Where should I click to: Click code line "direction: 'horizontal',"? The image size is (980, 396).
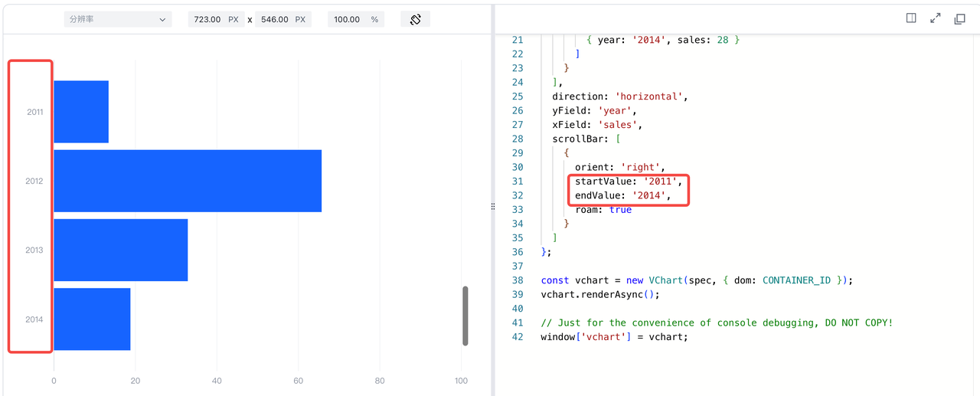[x=620, y=97]
